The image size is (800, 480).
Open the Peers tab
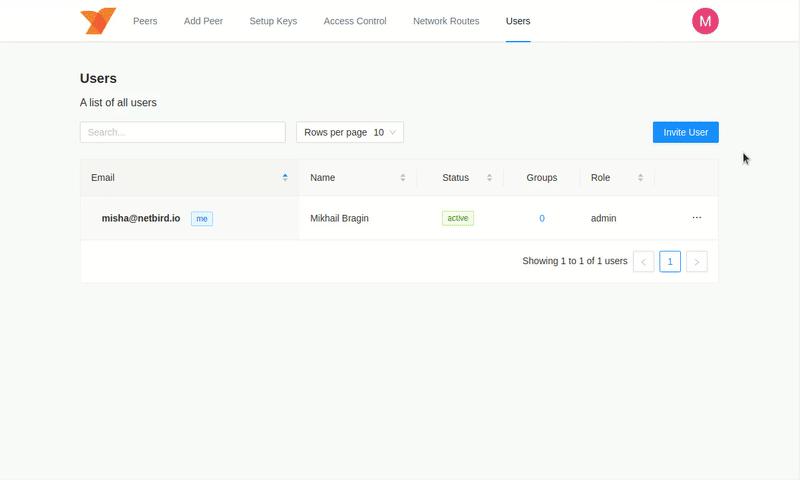click(x=145, y=21)
